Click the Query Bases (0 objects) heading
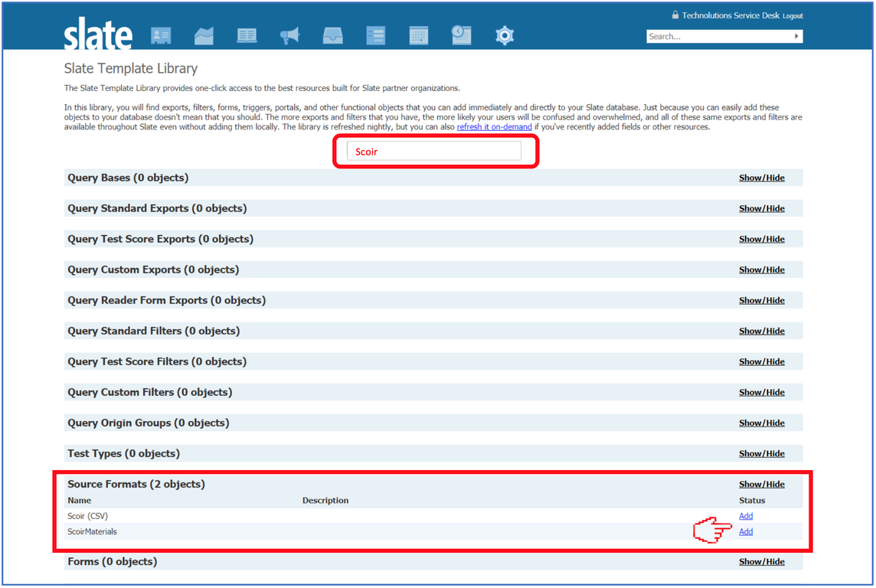Viewport: 876px width, 588px height. point(128,178)
